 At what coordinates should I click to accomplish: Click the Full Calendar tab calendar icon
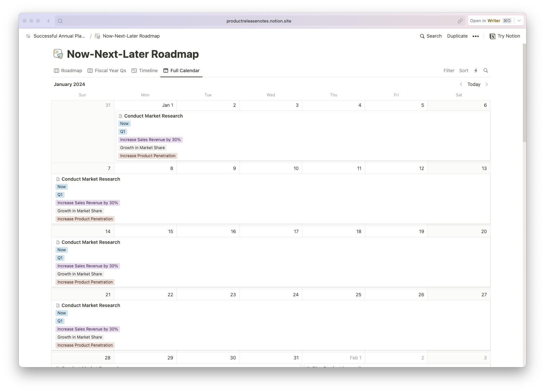coord(166,71)
